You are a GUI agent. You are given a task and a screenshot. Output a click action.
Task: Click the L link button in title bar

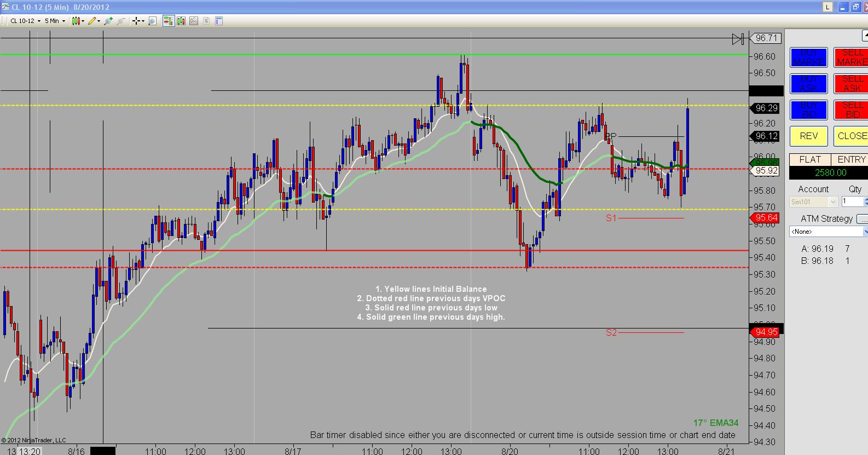point(827,7)
